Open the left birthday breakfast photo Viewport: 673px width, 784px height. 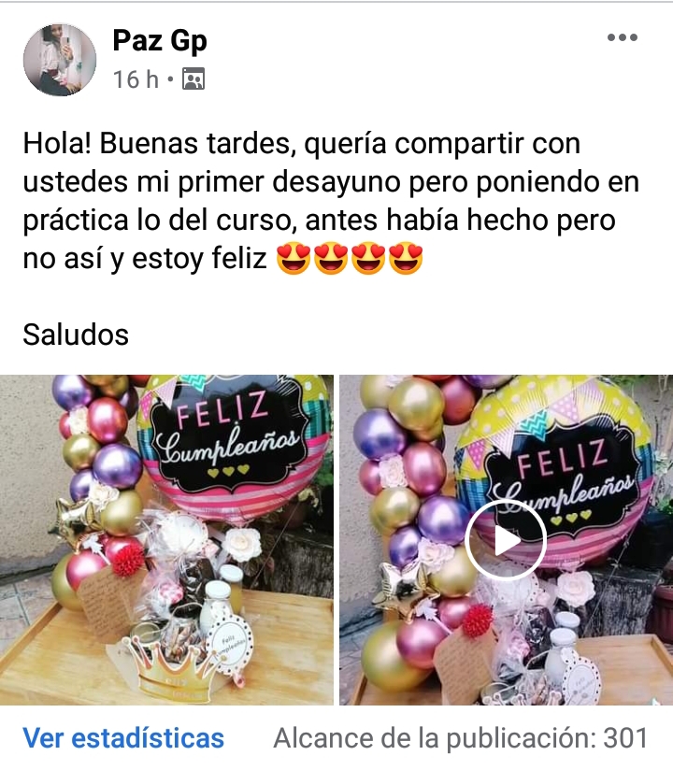(166, 540)
